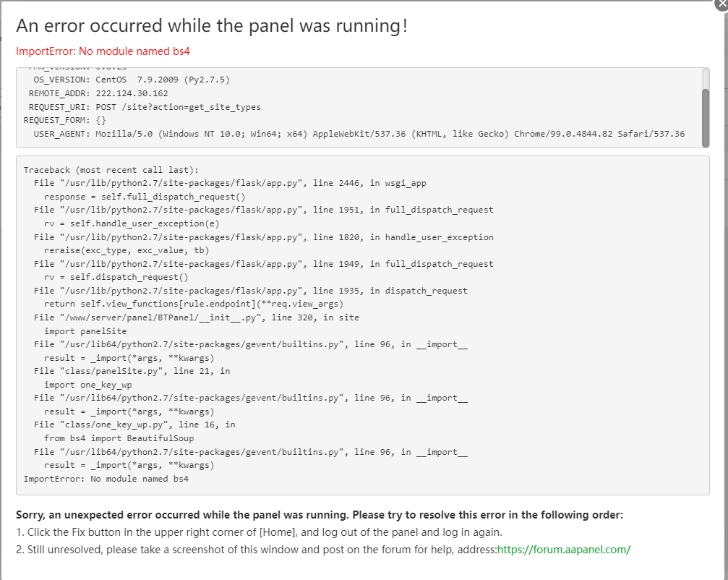Click the 'import one_key_wp' traceback line

click(x=87, y=385)
